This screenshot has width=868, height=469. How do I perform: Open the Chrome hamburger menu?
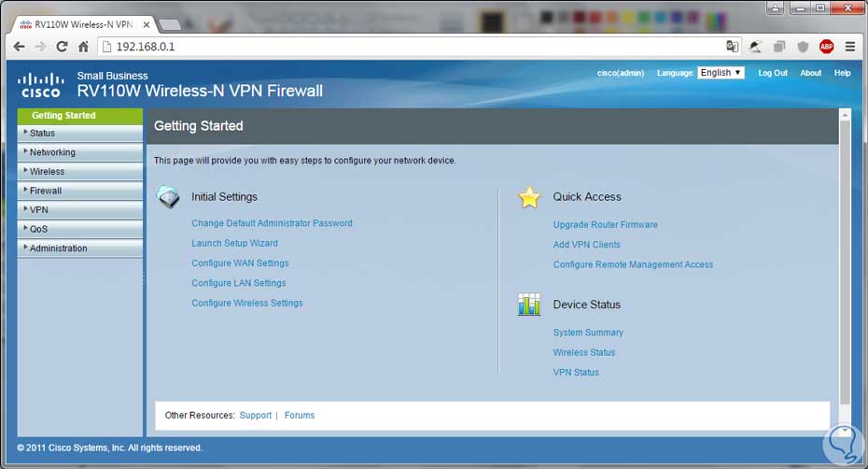point(850,47)
